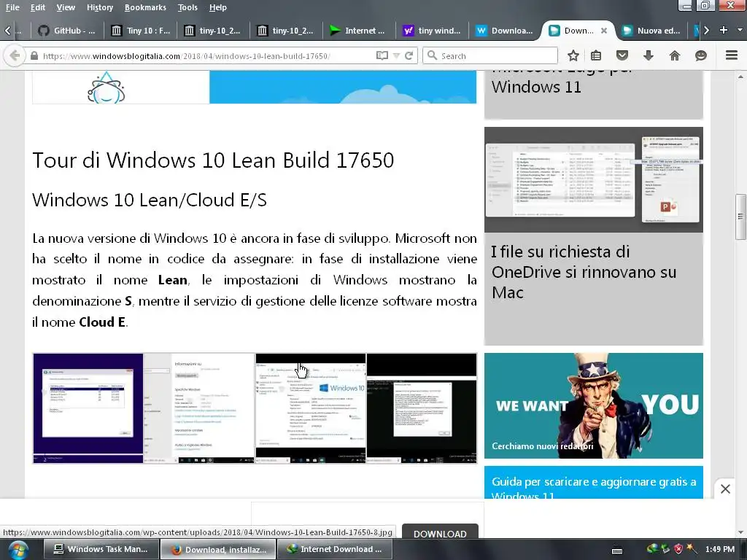747x560 pixels.
Task: Switch to the GitHub tab
Action: click(67, 31)
